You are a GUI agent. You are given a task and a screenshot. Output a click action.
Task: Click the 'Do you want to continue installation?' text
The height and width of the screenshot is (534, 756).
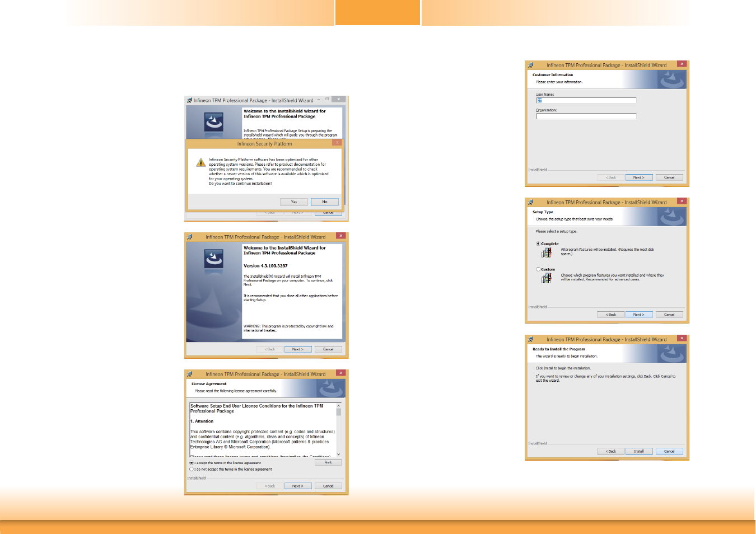(240, 184)
